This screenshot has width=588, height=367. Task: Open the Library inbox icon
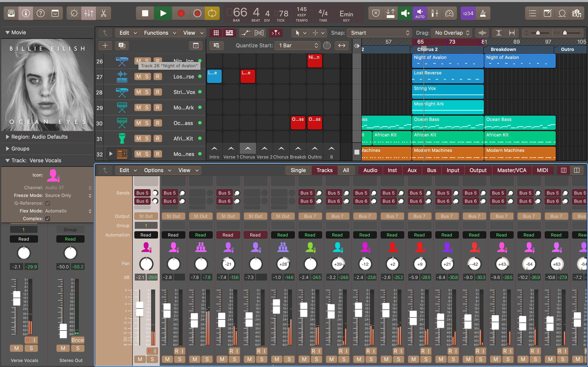pos(11,13)
